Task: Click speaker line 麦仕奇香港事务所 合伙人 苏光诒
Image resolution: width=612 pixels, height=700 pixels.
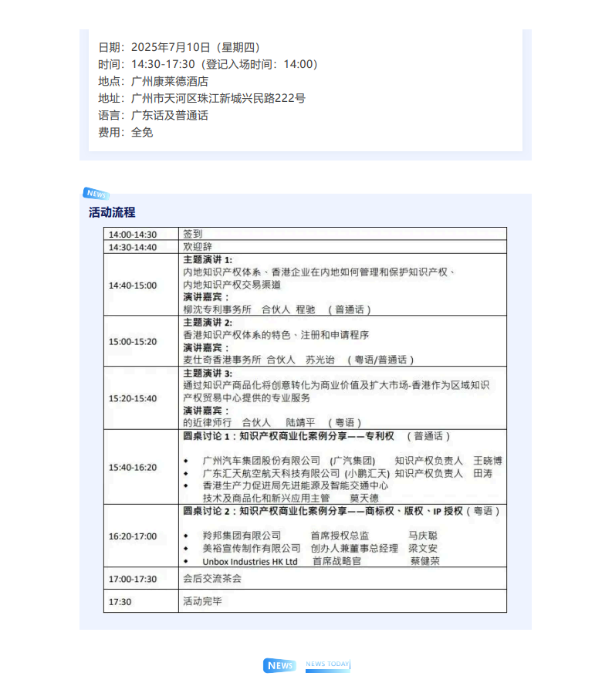Action: point(298,360)
